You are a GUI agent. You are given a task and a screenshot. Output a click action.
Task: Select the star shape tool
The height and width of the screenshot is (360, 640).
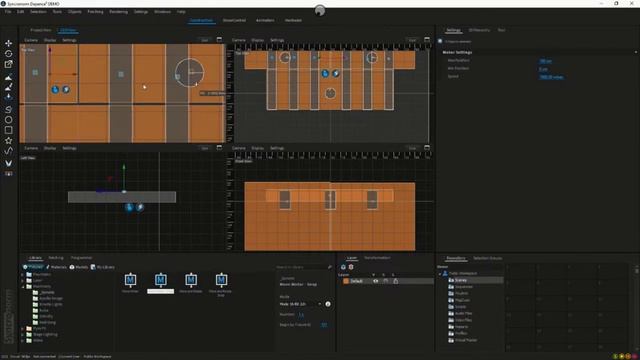[x=8, y=140]
